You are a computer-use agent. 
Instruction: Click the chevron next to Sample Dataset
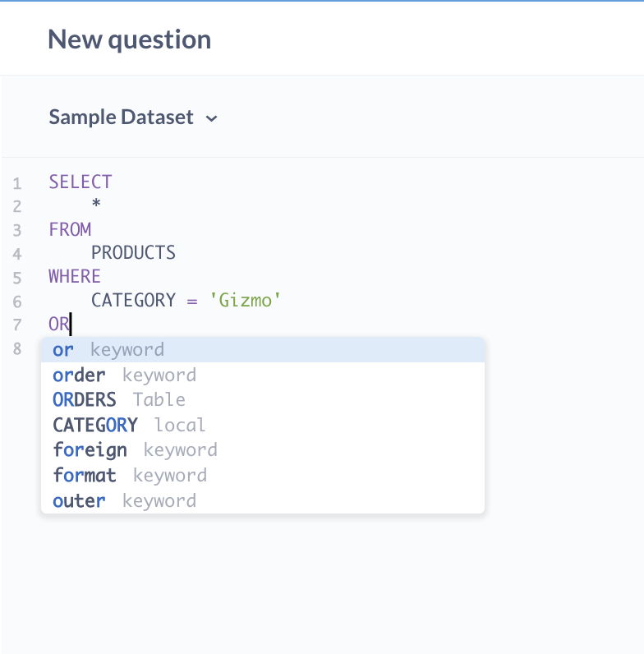pos(211,118)
